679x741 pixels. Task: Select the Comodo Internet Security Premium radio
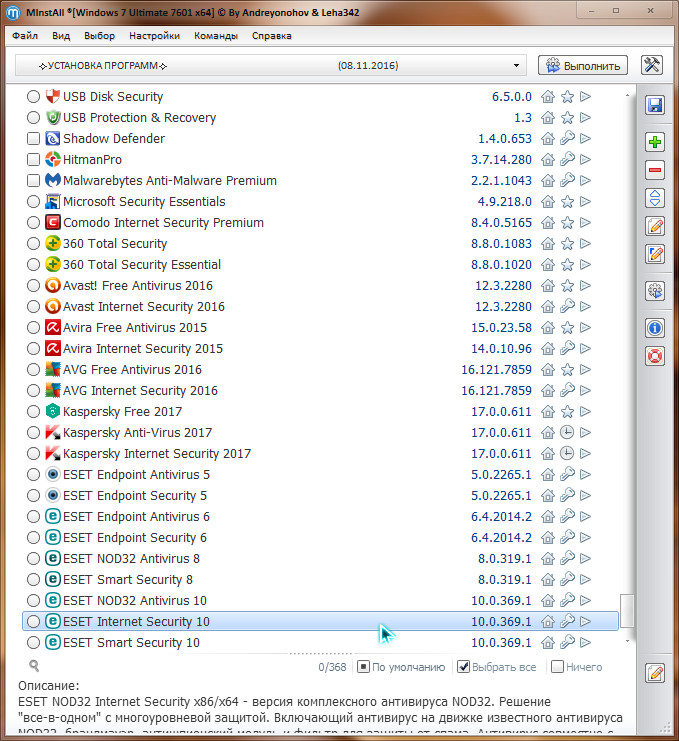[x=33, y=223]
